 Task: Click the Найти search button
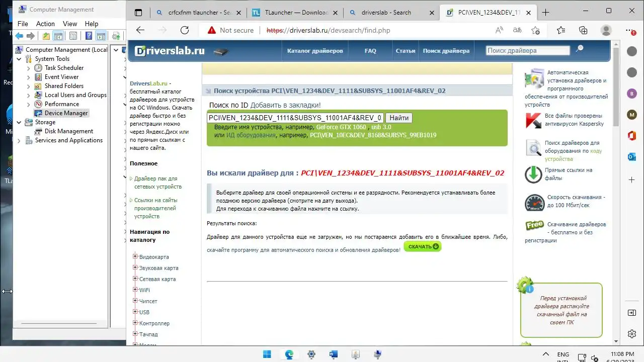399,118
